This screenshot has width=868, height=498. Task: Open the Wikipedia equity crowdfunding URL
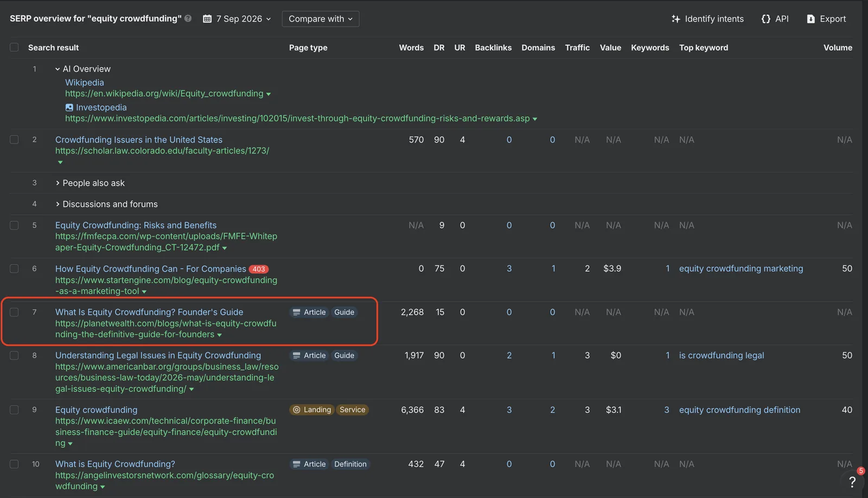pyautogui.click(x=164, y=94)
